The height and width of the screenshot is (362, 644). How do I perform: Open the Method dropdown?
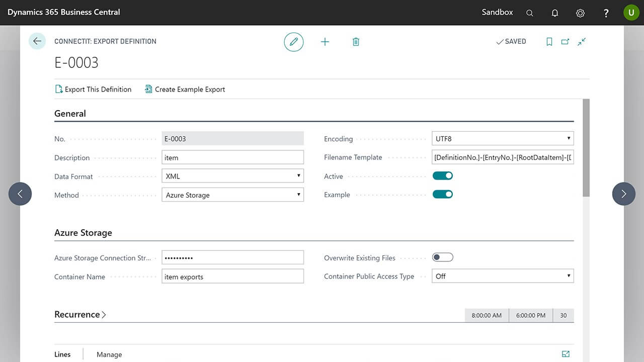[233, 195]
